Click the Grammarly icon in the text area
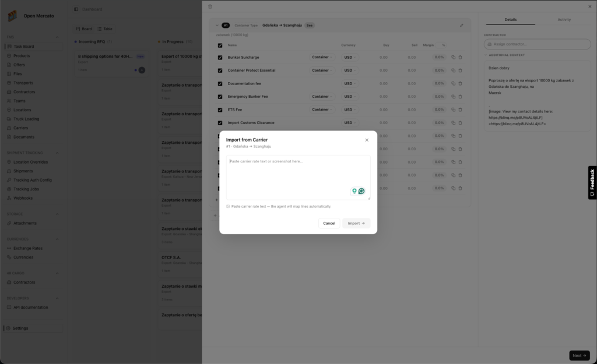The image size is (597, 364). 361,191
